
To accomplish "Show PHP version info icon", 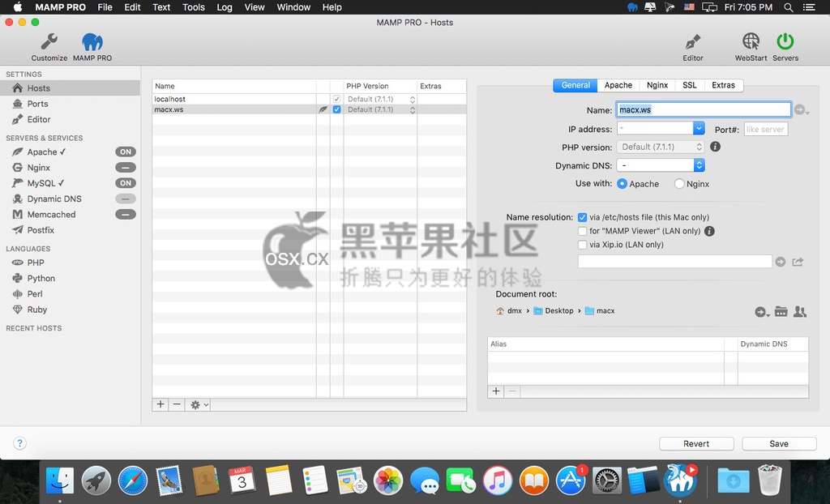I will coord(715,147).
